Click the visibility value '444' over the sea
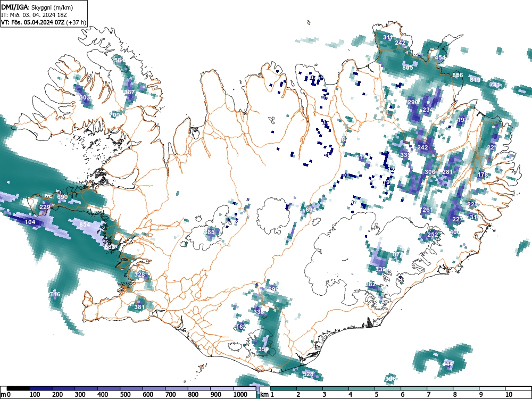The height and width of the screenshot is (399, 532). [x=448, y=364]
